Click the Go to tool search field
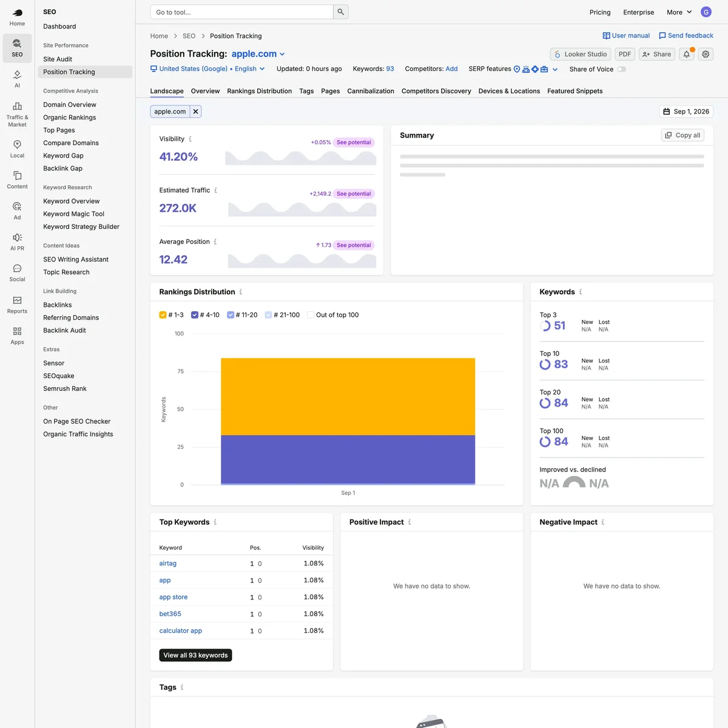This screenshot has height=728, width=728. [x=241, y=12]
